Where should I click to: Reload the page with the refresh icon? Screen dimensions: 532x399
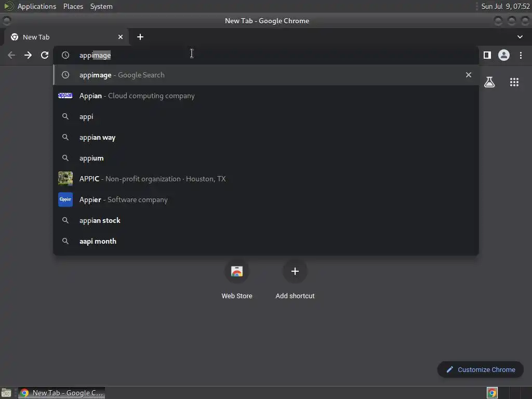coord(45,55)
